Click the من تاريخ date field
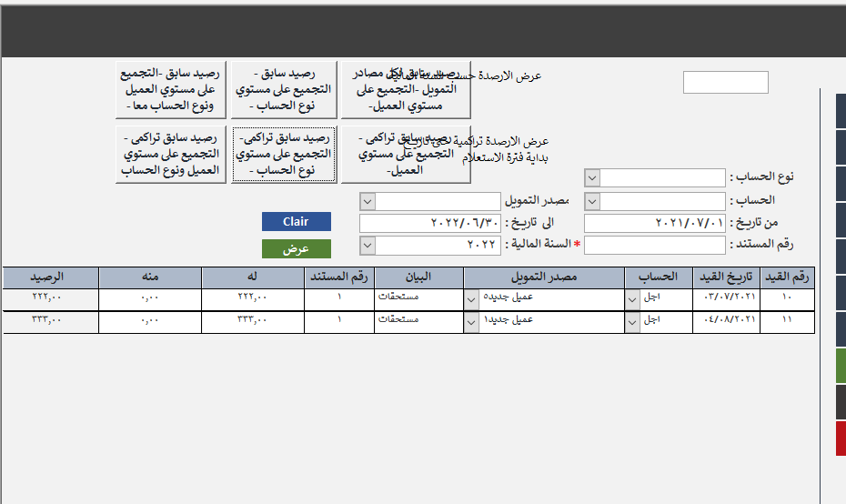 click(x=654, y=223)
